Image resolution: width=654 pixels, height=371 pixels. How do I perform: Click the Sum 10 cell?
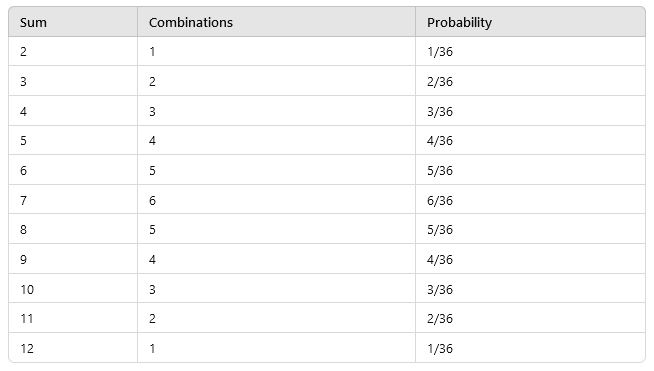pos(73,289)
